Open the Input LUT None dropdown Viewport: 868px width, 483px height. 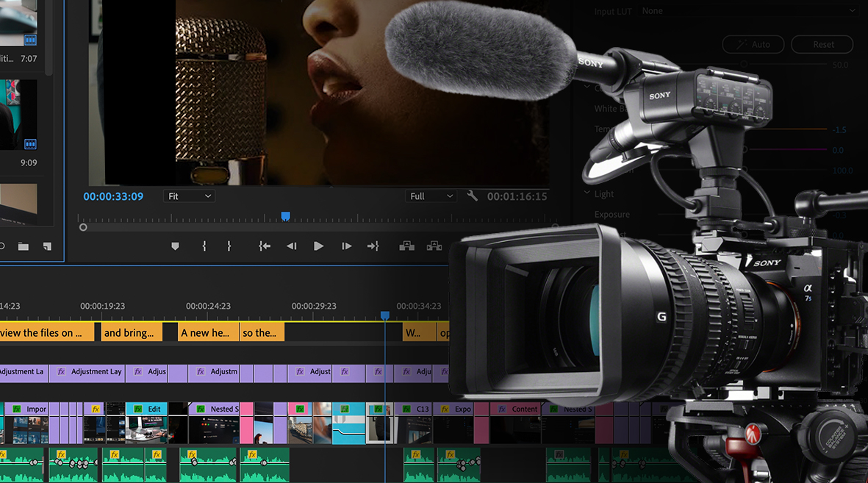tap(750, 10)
